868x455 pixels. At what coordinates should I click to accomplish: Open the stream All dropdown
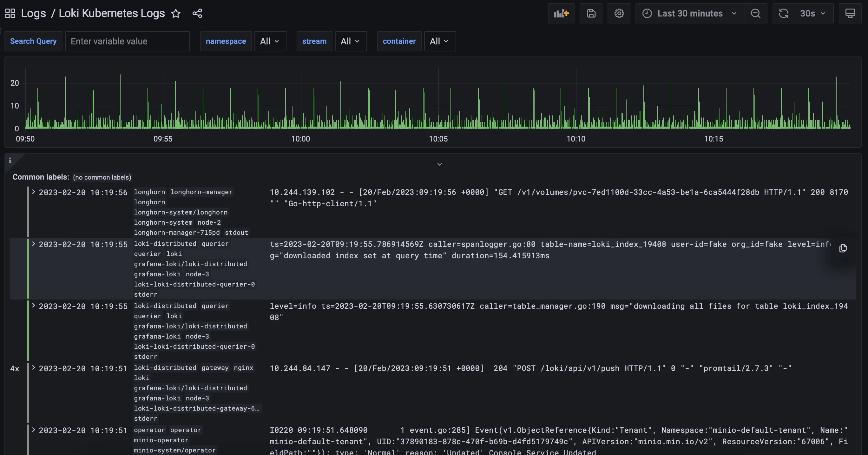coord(351,41)
